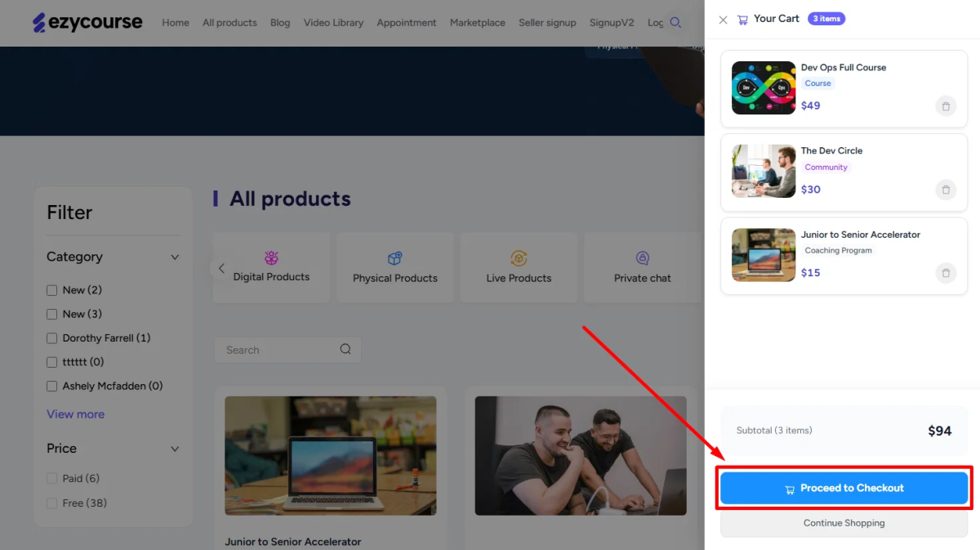Open the search magnifier in top navigation
The height and width of the screenshot is (550, 980).
(x=675, y=23)
